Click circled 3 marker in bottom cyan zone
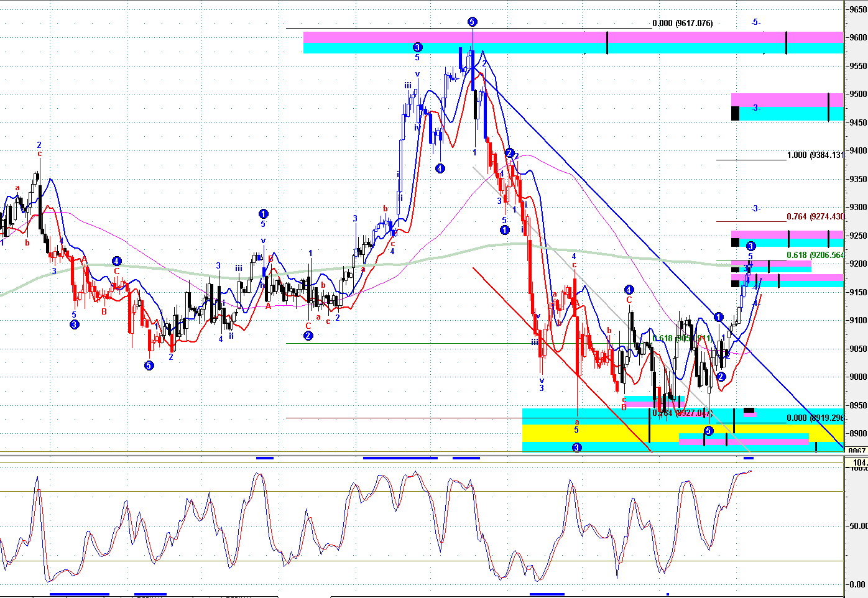 pyautogui.click(x=576, y=447)
